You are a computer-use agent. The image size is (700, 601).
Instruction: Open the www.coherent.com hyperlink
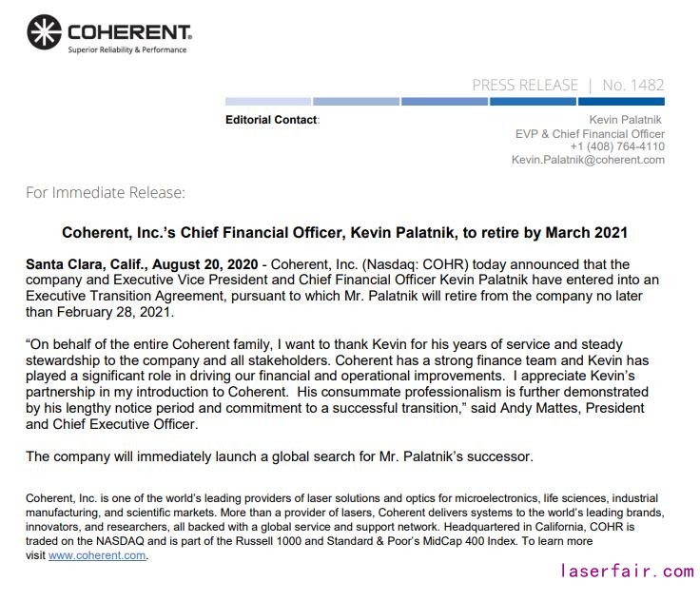(x=97, y=555)
